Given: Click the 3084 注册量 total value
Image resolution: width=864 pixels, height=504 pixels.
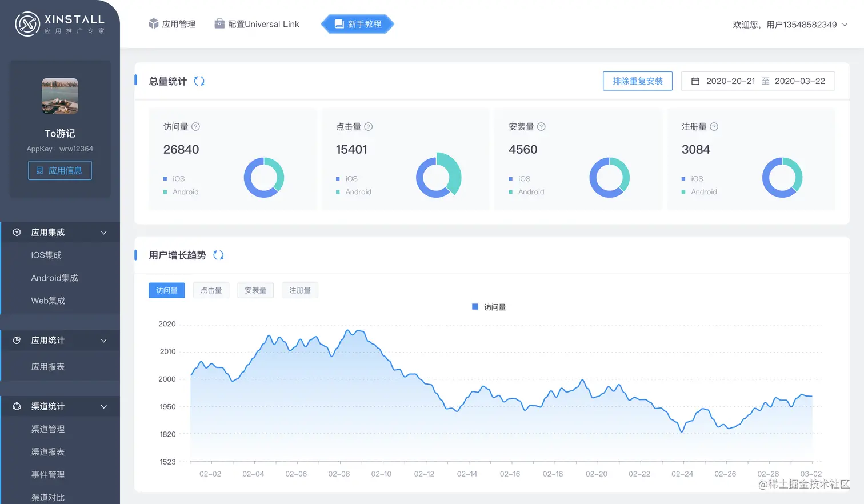Looking at the screenshot, I should point(696,150).
